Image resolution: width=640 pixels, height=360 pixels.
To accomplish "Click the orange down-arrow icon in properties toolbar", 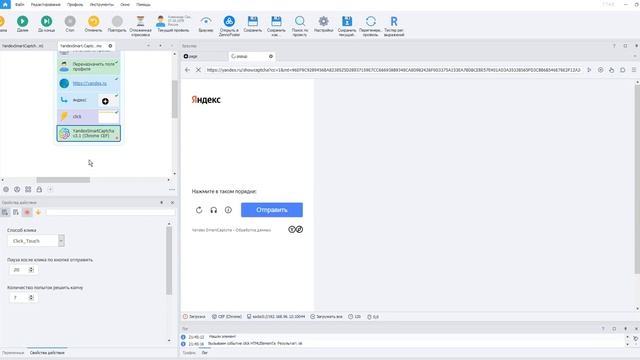I will click(x=38, y=212).
